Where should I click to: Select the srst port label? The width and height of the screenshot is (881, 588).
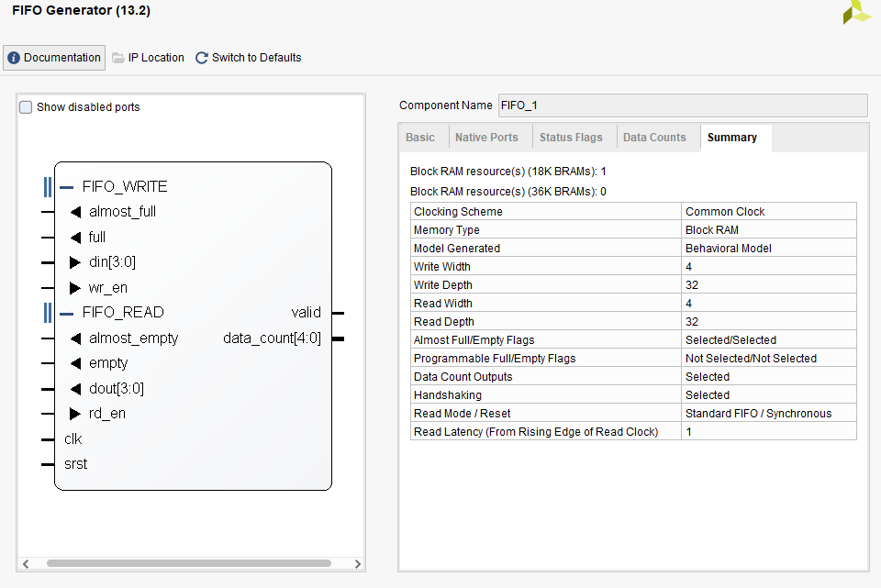(x=76, y=464)
